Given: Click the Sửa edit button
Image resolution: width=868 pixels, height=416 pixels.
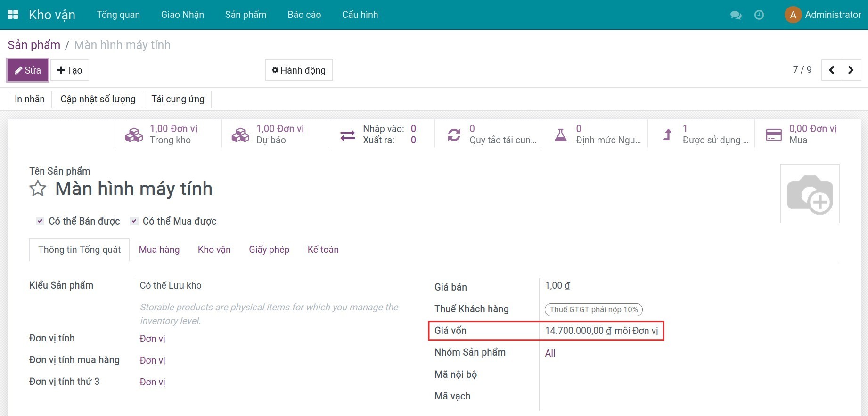Looking at the screenshot, I should coord(28,70).
